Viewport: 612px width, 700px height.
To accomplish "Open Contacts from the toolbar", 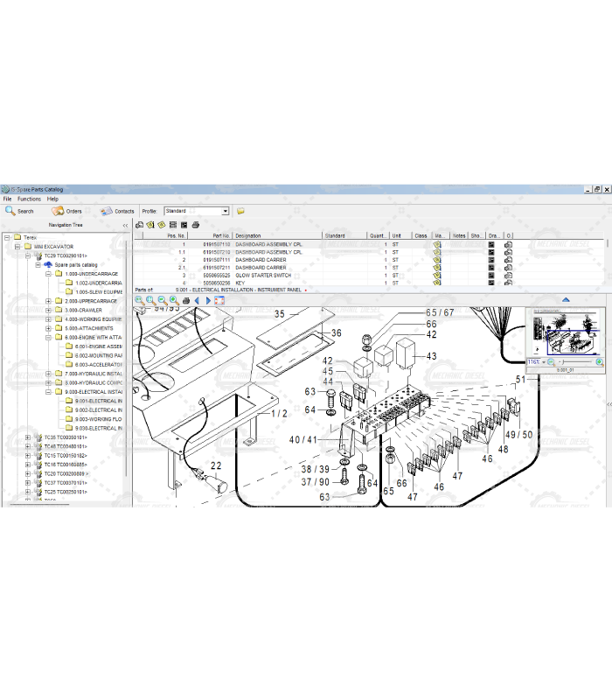I will pyautogui.click(x=117, y=211).
